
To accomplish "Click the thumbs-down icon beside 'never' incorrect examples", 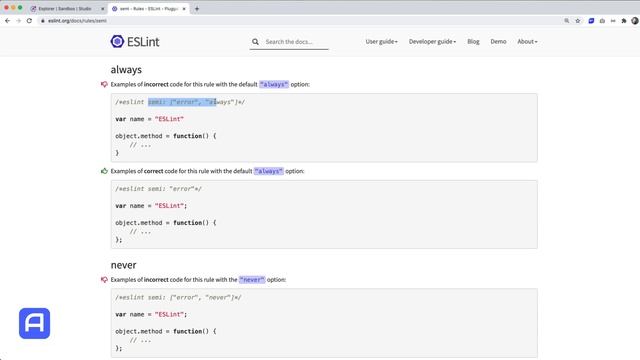I will (104, 280).
